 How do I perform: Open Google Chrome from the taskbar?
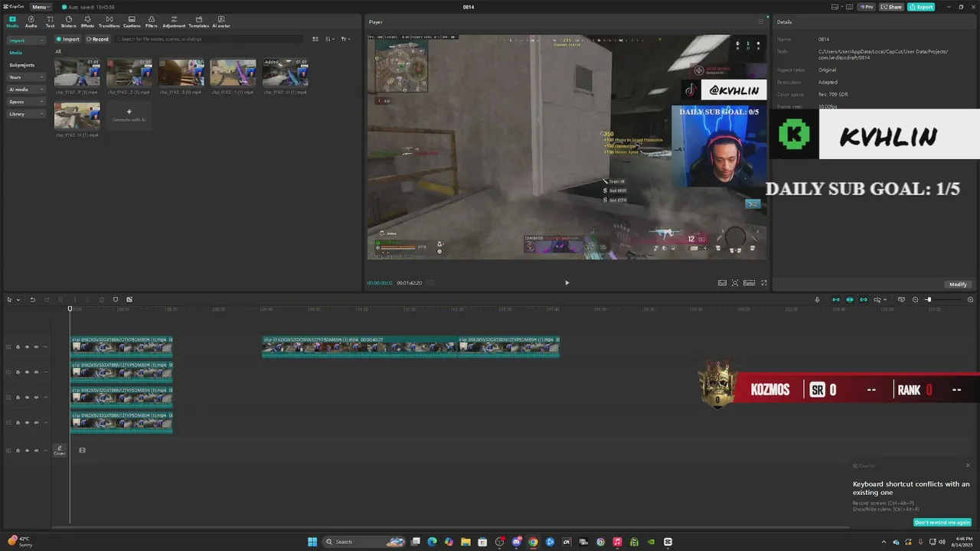[533, 542]
